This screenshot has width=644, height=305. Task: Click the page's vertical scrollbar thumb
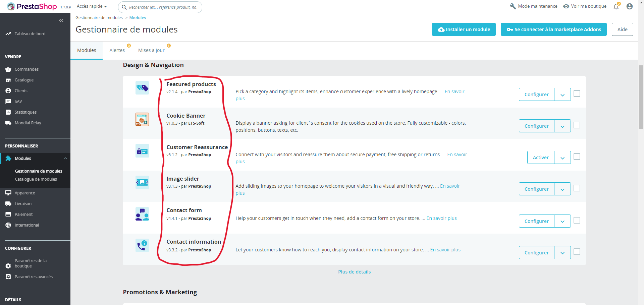[x=641, y=97]
